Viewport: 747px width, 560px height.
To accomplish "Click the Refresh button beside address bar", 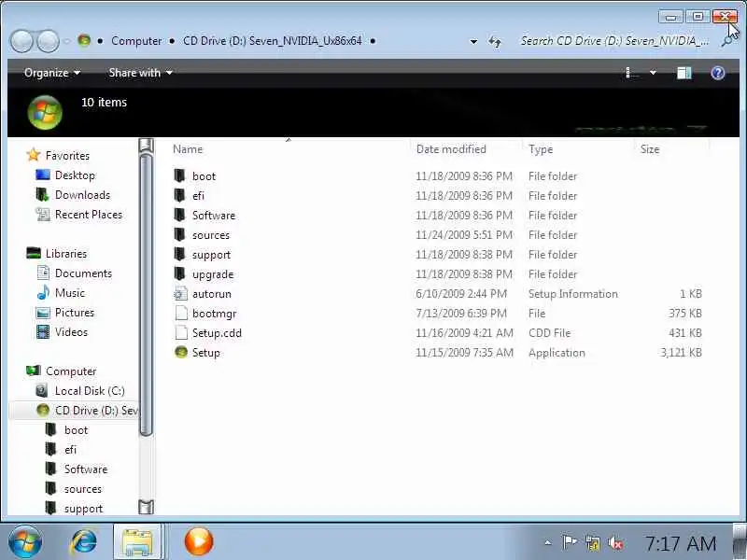I will [495, 42].
